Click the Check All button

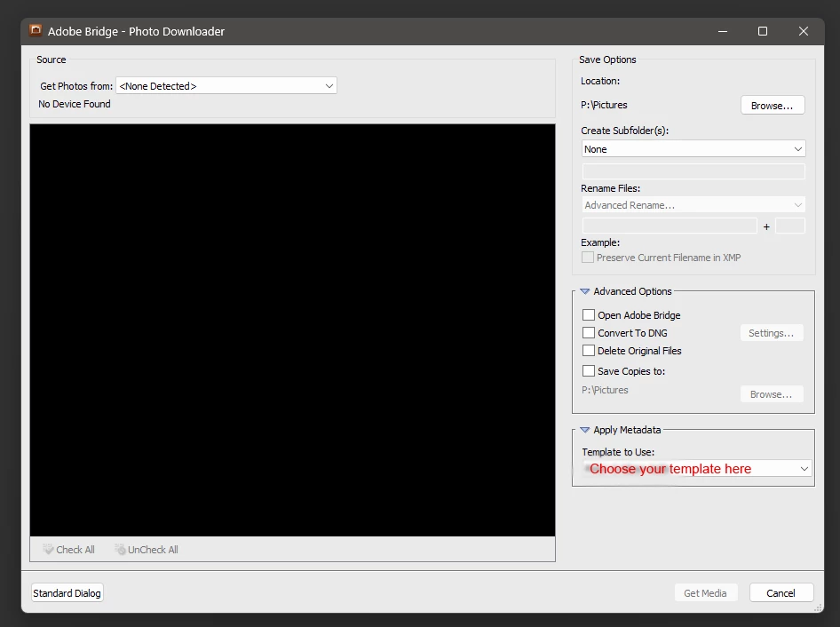[68, 550]
